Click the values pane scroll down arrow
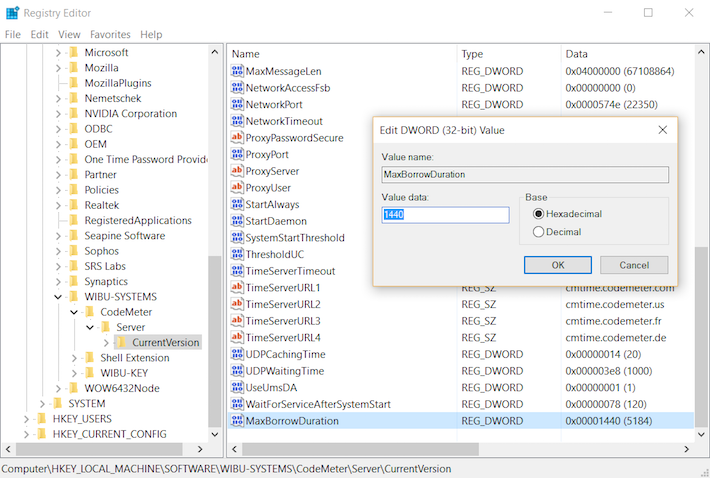The image size is (710, 478). [701, 435]
